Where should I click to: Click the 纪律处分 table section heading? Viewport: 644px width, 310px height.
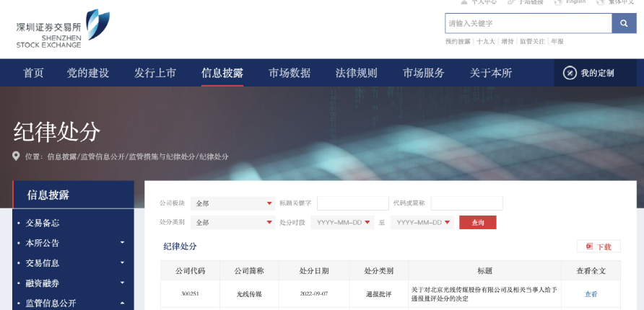coord(180,247)
